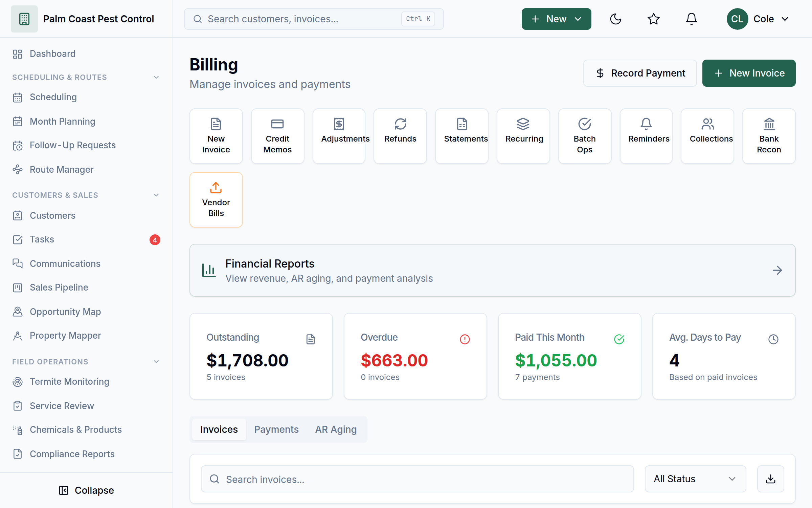Open the Reminders tile
Screen dimensions: 812x508
click(x=646, y=136)
